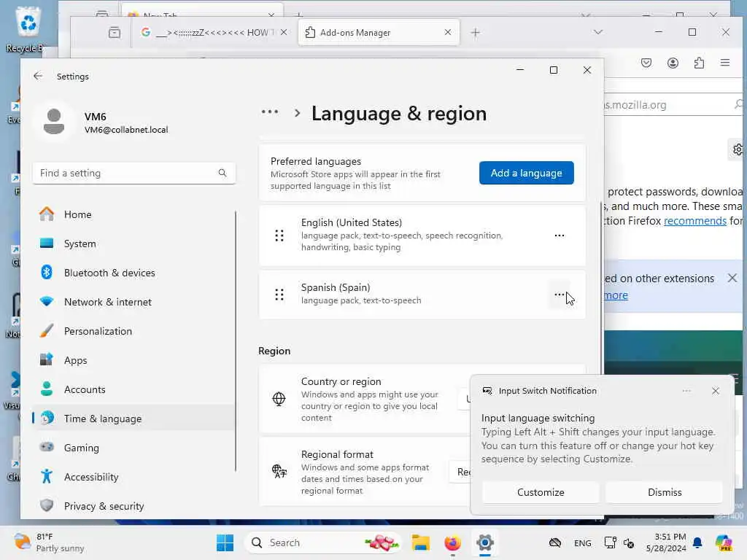747x560 pixels.
Task: Click Country or region globe icon
Action: click(x=279, y=399)
